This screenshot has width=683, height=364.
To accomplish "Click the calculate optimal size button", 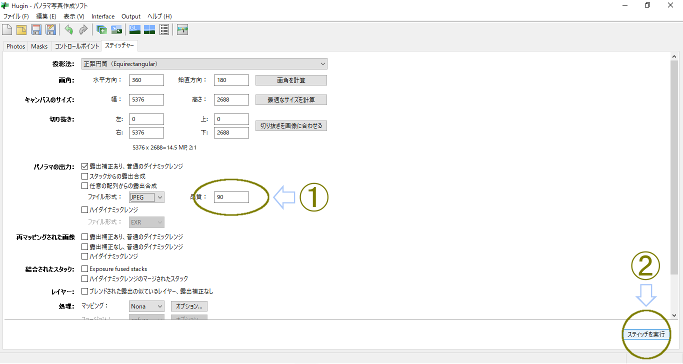I will (x=291, y=100).
